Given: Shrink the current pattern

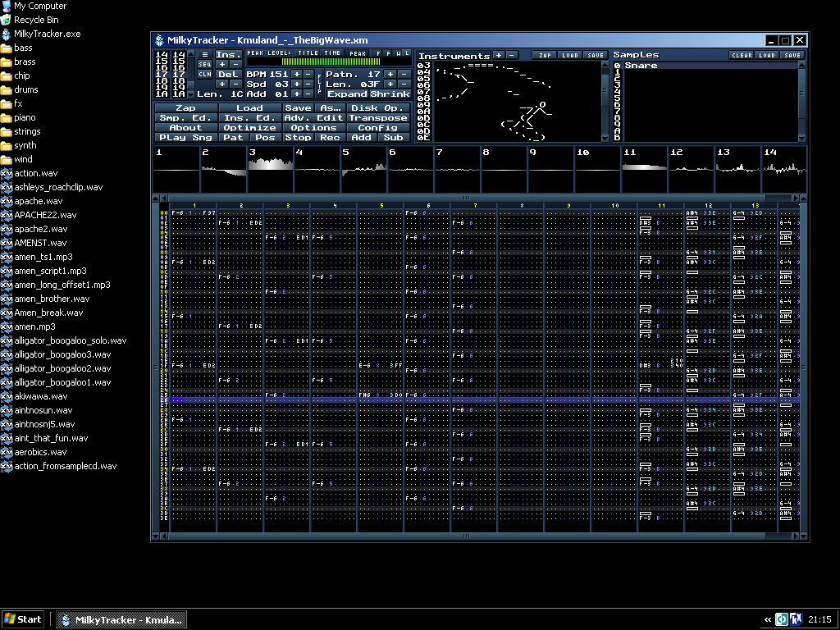Looking at the screenshot, I should [390, 94].
